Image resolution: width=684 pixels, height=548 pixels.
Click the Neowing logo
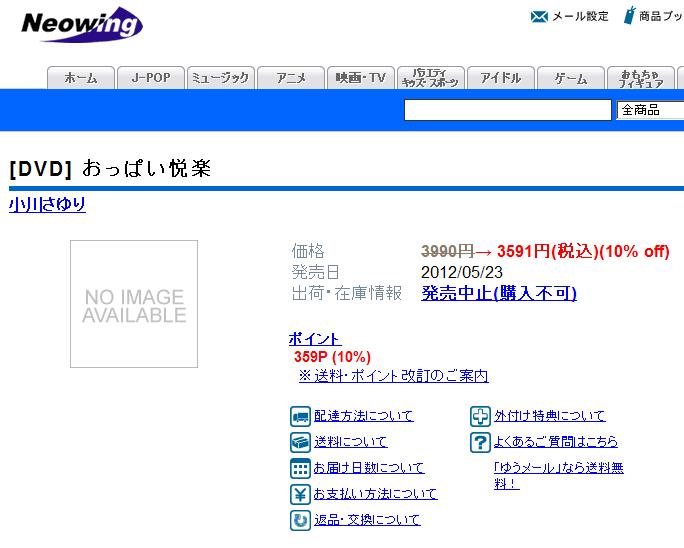point(82,25)
